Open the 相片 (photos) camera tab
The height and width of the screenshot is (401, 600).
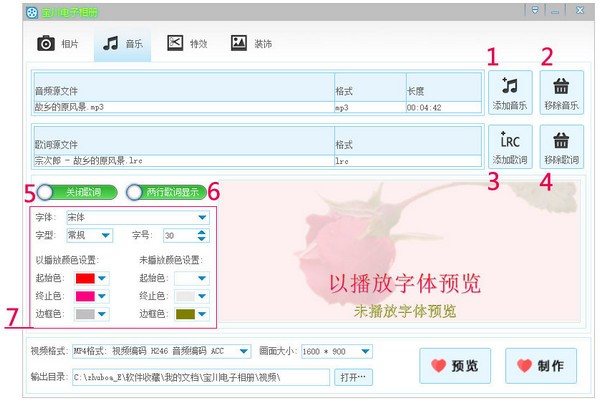pos(58,44)
